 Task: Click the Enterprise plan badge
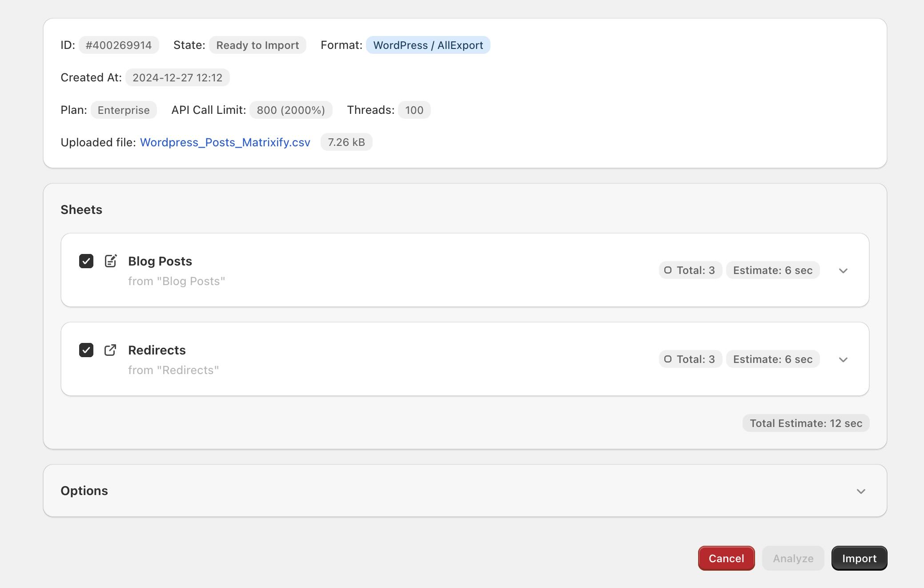(124, 110)
